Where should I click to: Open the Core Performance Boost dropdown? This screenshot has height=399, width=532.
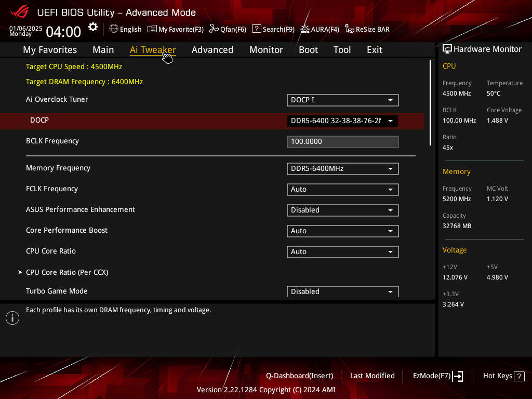click(343, 231)
